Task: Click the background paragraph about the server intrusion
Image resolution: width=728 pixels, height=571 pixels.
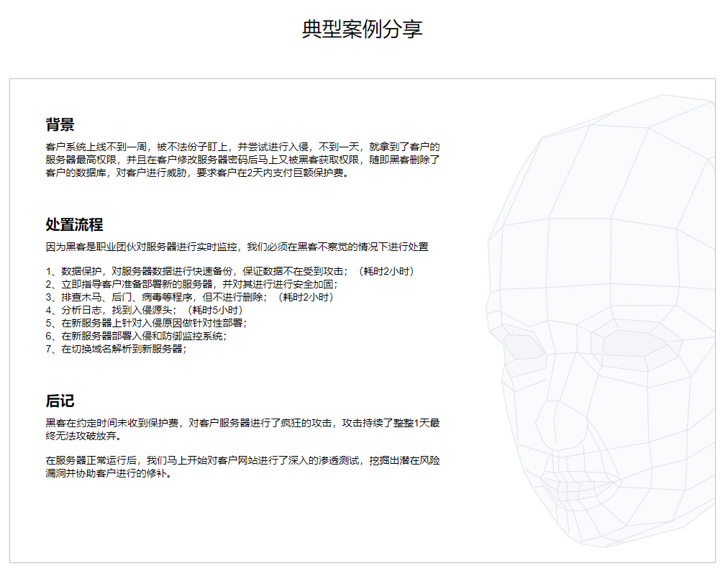Action: pyautogui.click(x=242, y=160)
